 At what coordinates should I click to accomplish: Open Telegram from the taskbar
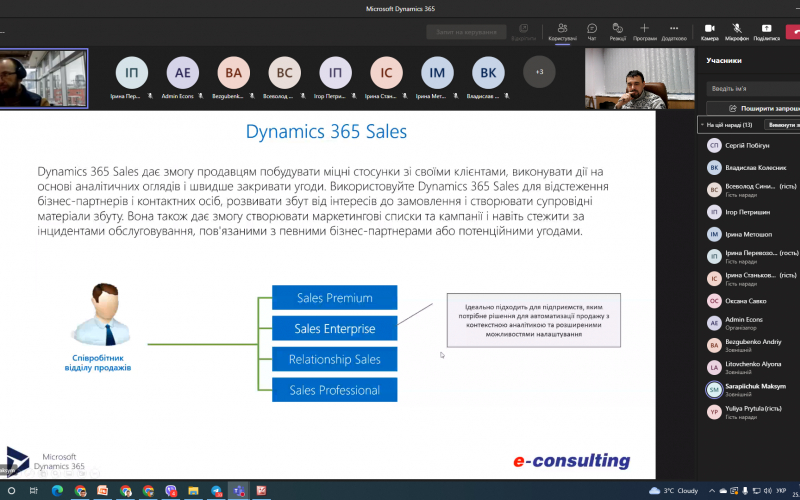pos(216,491)
